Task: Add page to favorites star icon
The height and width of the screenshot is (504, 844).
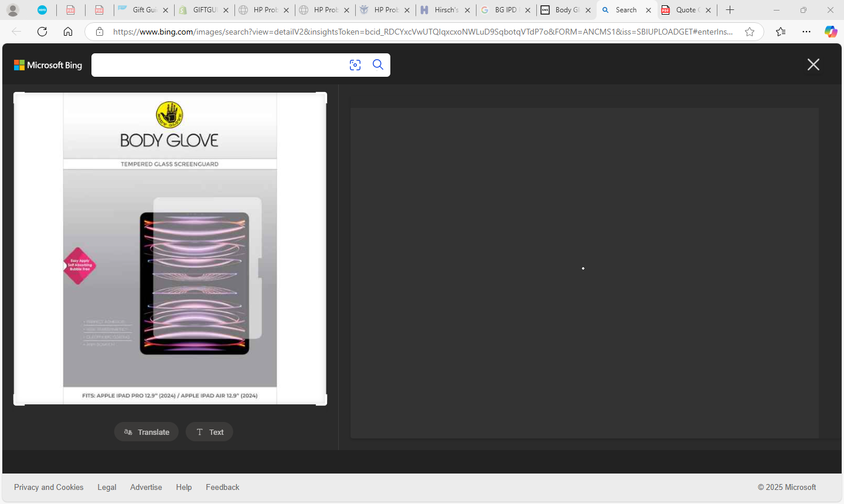Action: [x=749, y=32]
